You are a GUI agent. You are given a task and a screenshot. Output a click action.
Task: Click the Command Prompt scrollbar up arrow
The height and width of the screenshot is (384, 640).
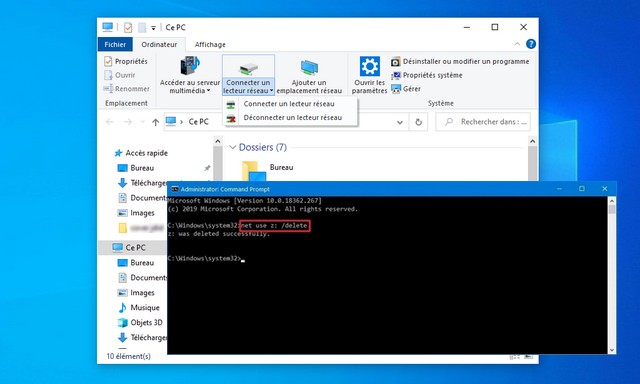(611, 201)
